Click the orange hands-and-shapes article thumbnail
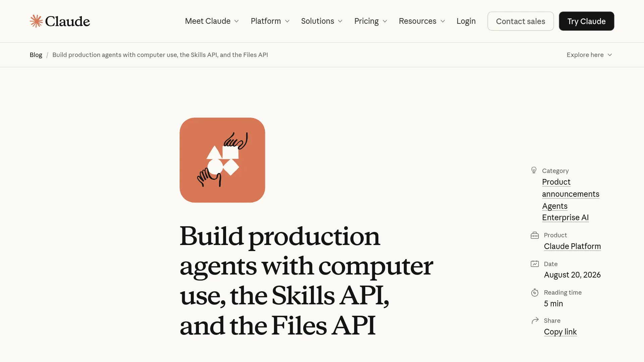The height and width of the screenshot is (362, 644). tap(222, 160)
